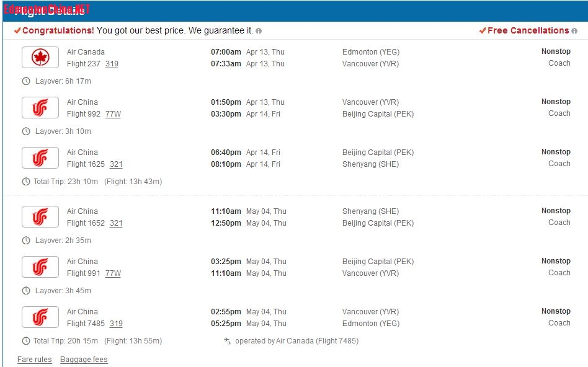Click Air China logo beside Flight 1652

click(x=40, y=217)
